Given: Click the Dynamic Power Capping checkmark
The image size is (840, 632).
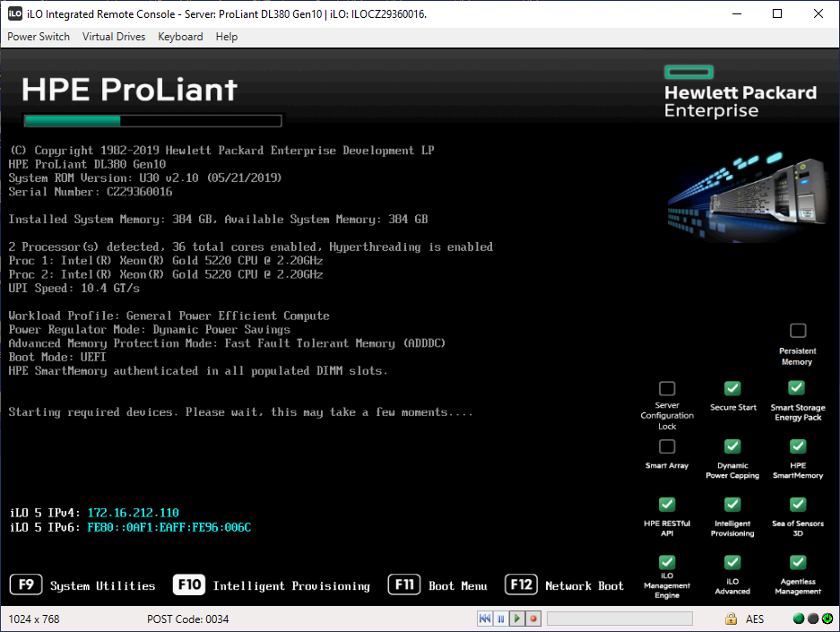Looking at the screenshot, I should click(x=732, y=446).
